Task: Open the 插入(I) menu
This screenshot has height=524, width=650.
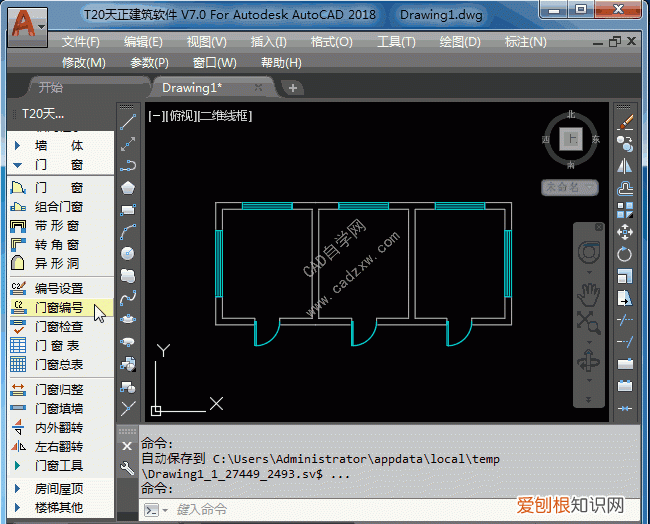Action: tap(269, 42)
